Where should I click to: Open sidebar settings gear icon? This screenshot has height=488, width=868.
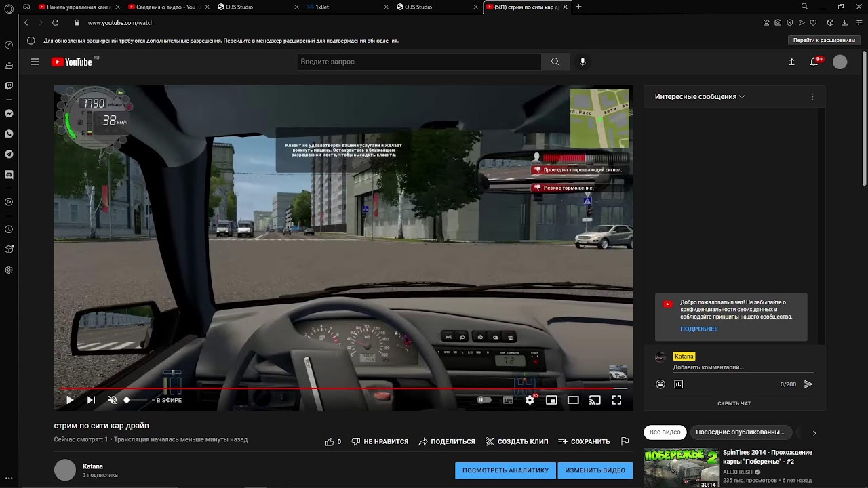[9, 270]
